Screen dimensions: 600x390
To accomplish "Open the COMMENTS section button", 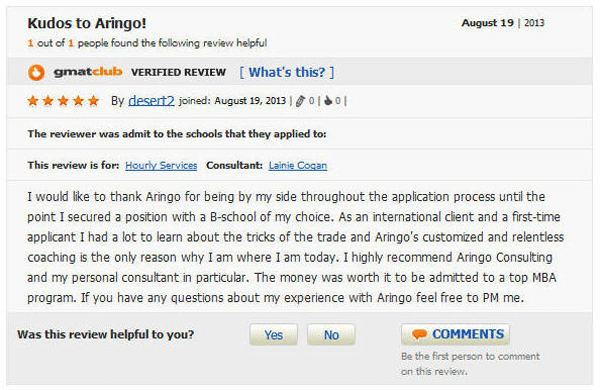I will pyautogui.click(x=455, y=335).
